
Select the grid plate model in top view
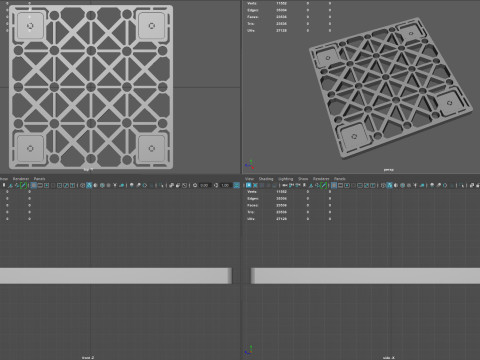click(x=91, y=87)
